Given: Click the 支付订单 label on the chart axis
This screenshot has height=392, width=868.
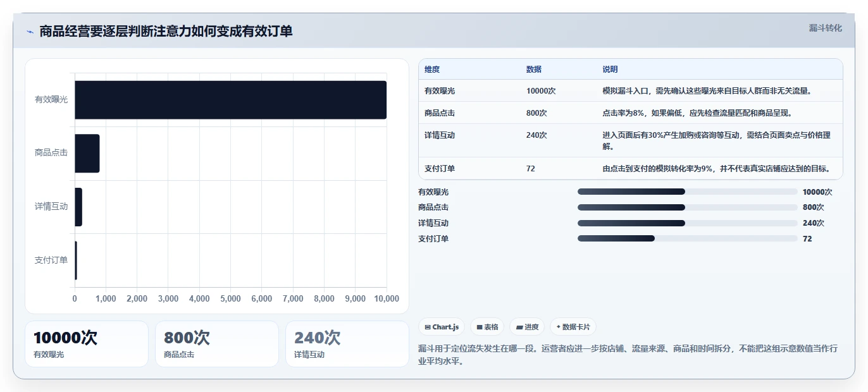Looking at the screenshot, I should [x=51, y=260].
